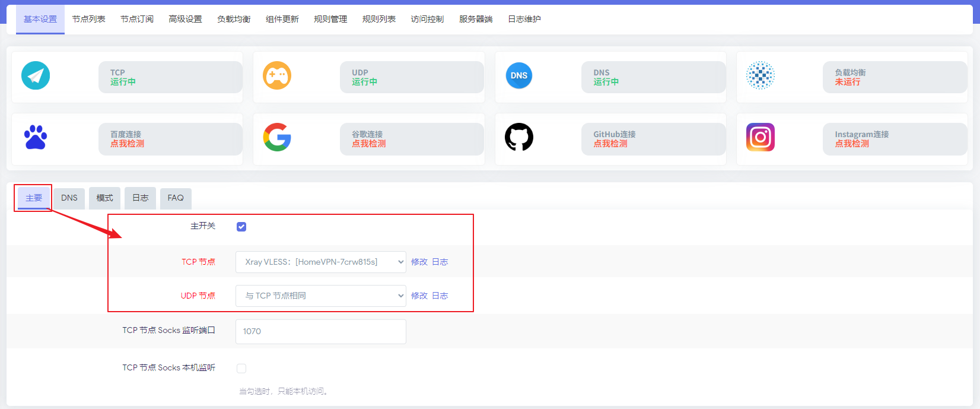Uncheck the 主开关 main switch checkbox
980x409 pixels.
pyautogui.click(x=241, y=227)
